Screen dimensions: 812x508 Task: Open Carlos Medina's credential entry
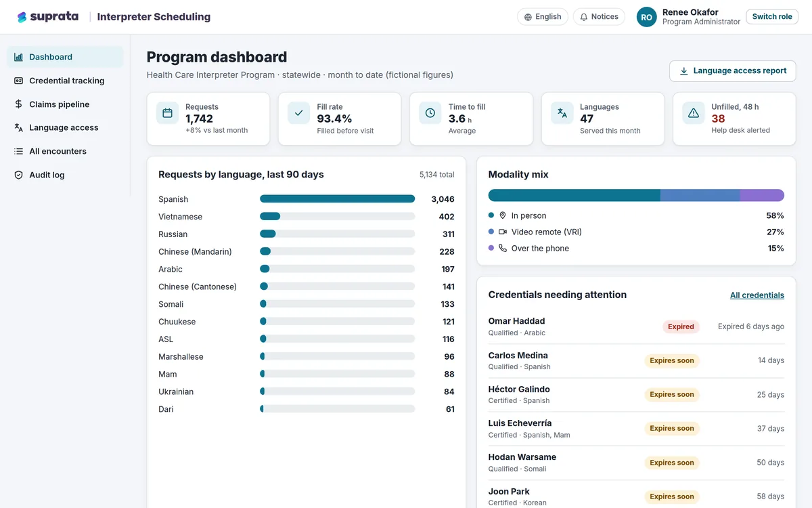pyautogui.click(x=636, y=361)
